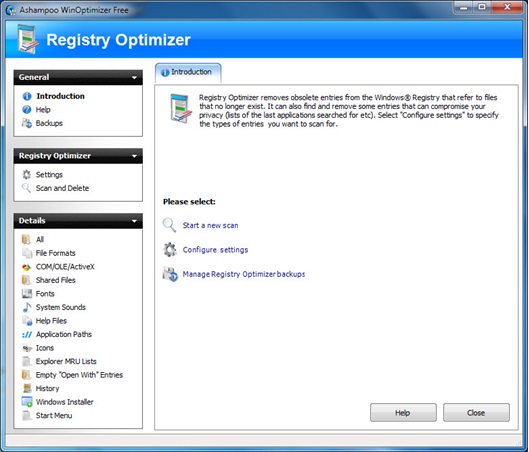Click the Backups icon in General panel

[x=27, y=123]
